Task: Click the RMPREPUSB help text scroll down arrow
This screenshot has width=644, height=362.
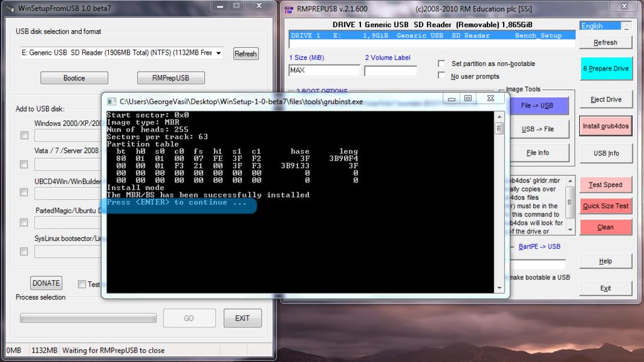Action: tap(570, 230)
